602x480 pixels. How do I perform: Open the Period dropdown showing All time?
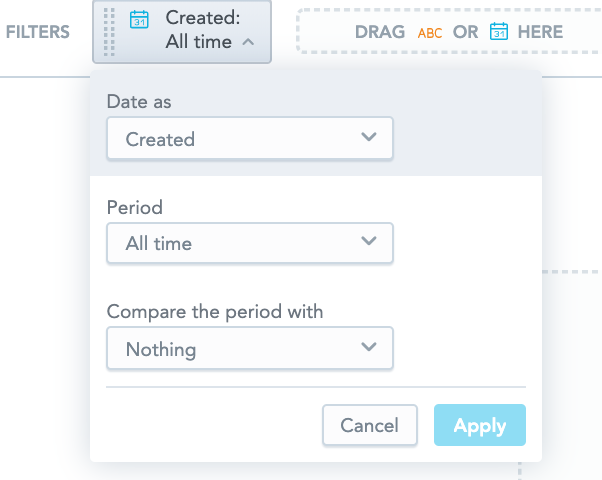[249, 243]
